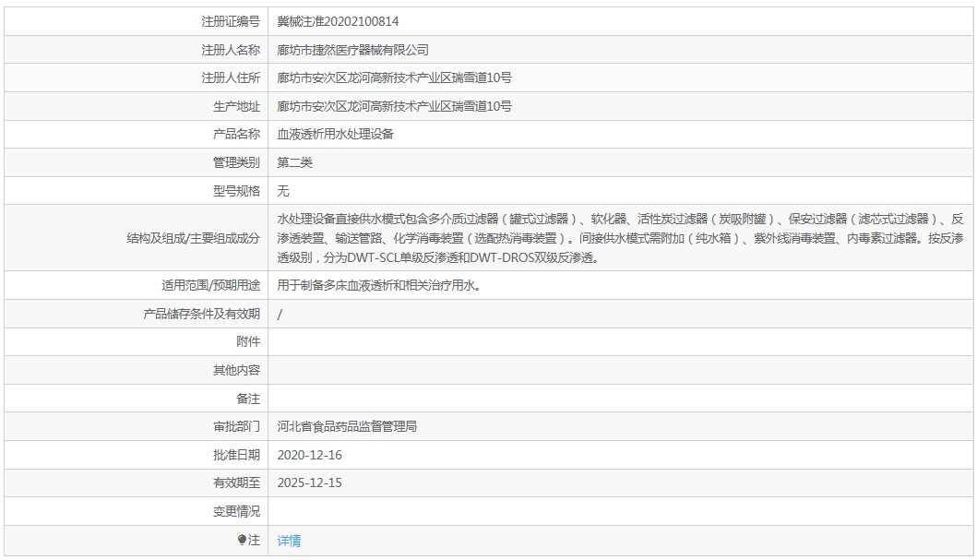Select company name 廊坊市捷然医疗器械有限公司
The width and height of the screenshot is (977, 560).
[x=352, y=50]
